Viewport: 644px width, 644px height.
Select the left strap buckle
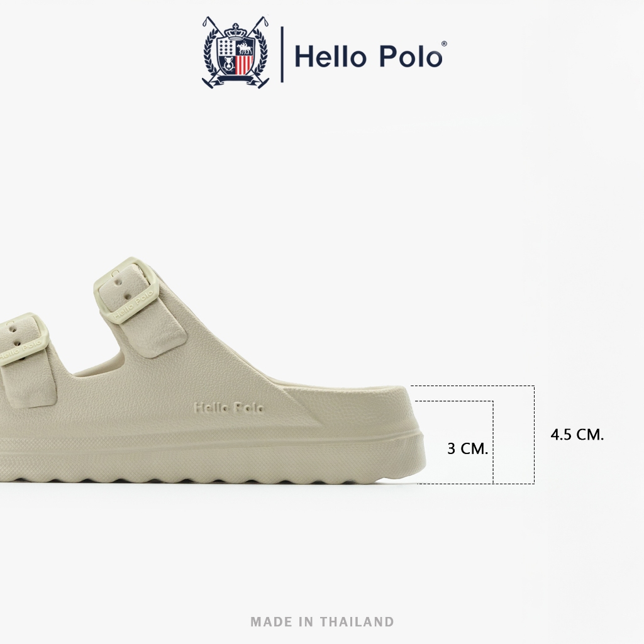pos(23,339)
